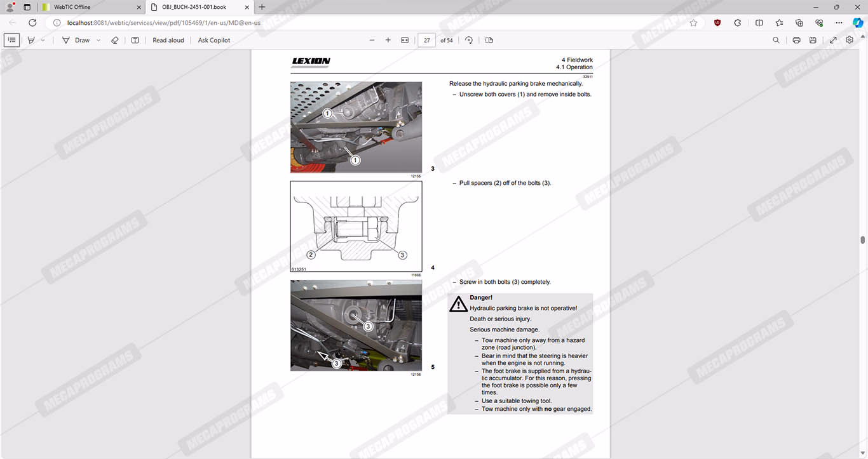Start Read aloud
Viewport: 868px width, 459px height.
tap(168, 40)
